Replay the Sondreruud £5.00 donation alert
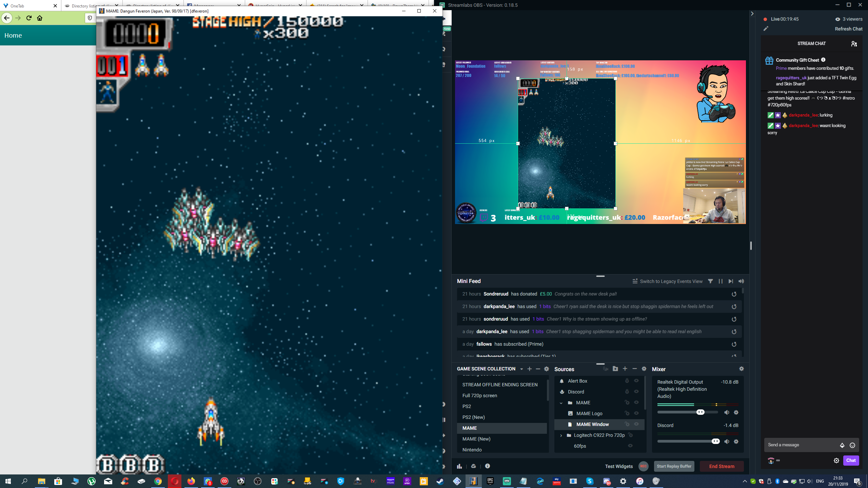Screen dimensions: 868x488 click(734, 294)
